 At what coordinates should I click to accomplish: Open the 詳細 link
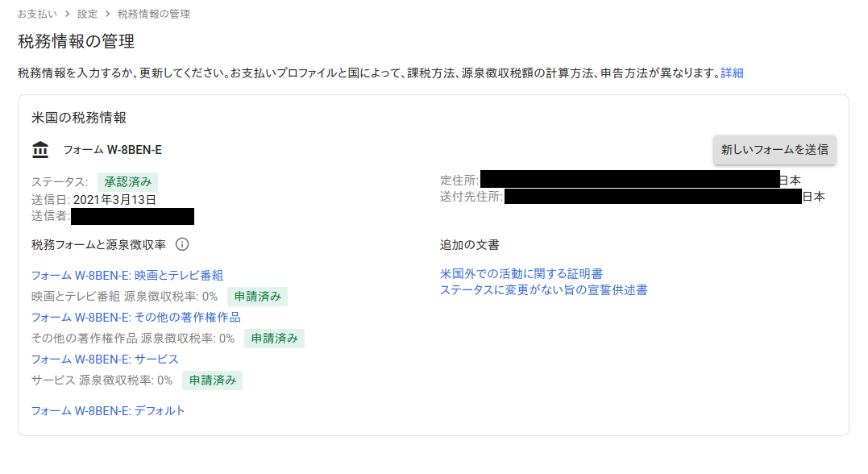732,73
